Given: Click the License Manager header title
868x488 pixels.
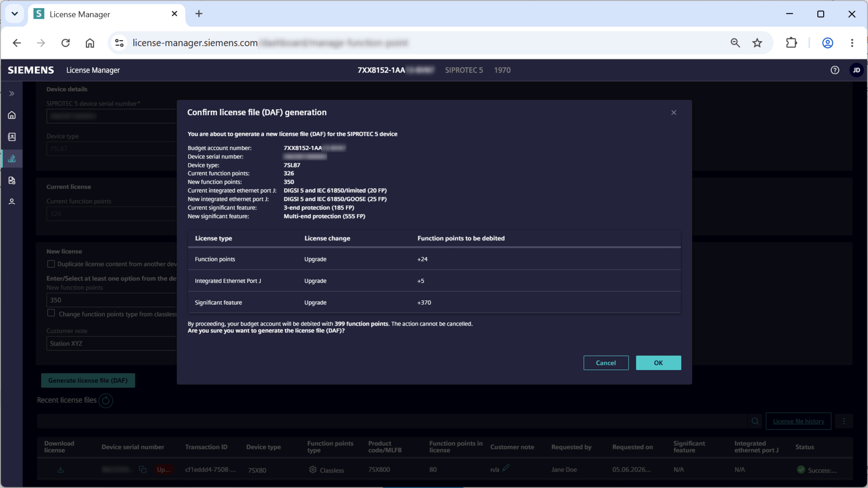Looking at the screenshot, I should point(93,70).
